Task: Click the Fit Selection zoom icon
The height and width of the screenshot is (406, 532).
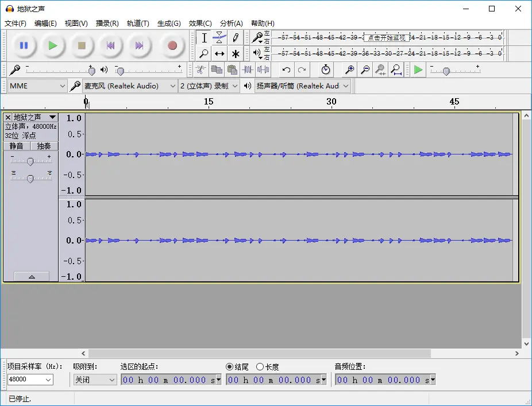Action: pyautogui.click(x=380, y=70)
